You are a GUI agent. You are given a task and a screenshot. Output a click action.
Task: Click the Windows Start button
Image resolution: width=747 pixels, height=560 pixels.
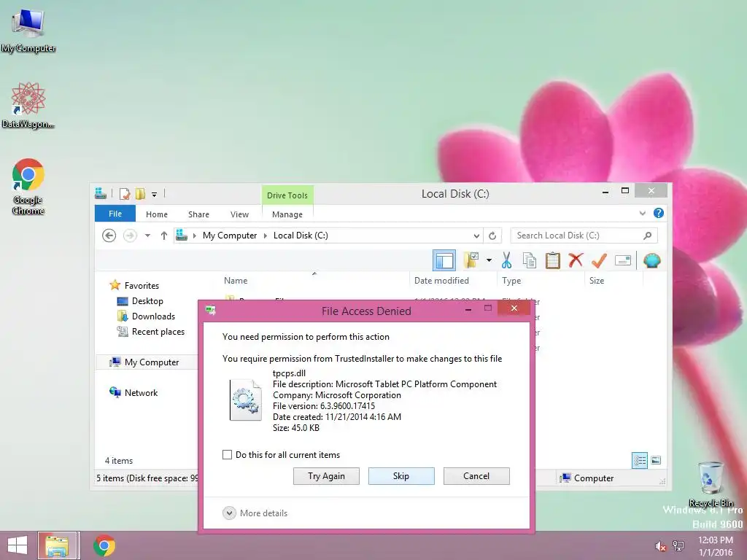point(18,545)
